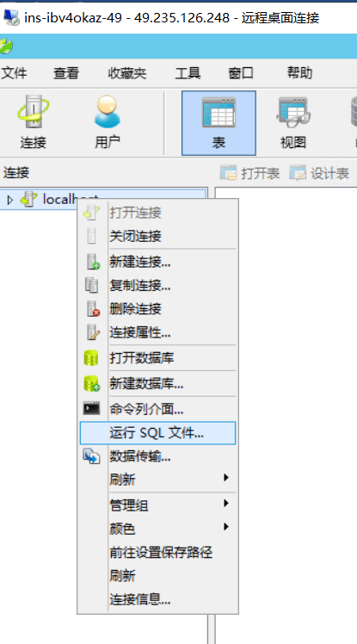Click the 命令列介面 console icon

click(91, 408)
